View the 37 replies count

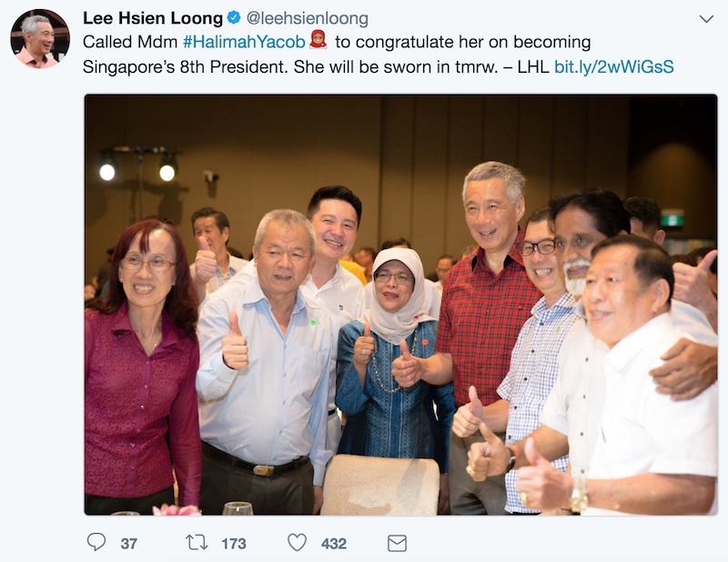coord(128,544)
